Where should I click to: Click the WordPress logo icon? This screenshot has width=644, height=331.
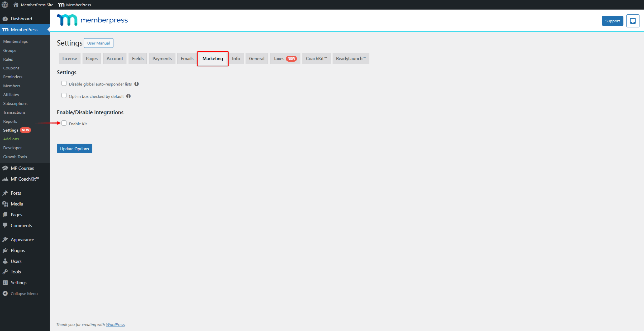point(5,5)
